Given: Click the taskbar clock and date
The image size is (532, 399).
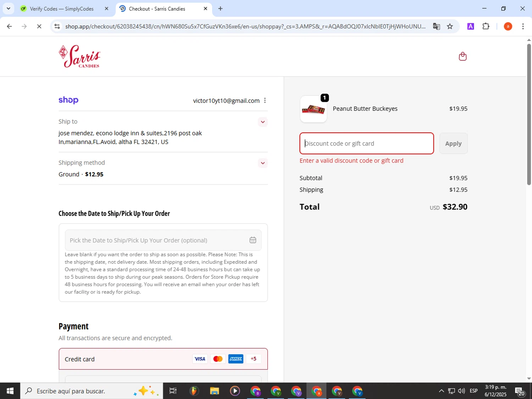Looking at the screenshot, I should click(495, 391).
